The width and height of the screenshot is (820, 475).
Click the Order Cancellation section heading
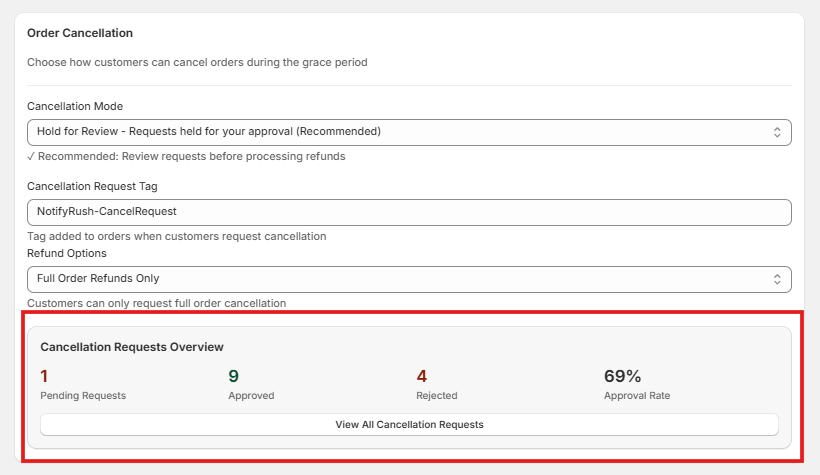pyautogui.click(x=80, y=34)
